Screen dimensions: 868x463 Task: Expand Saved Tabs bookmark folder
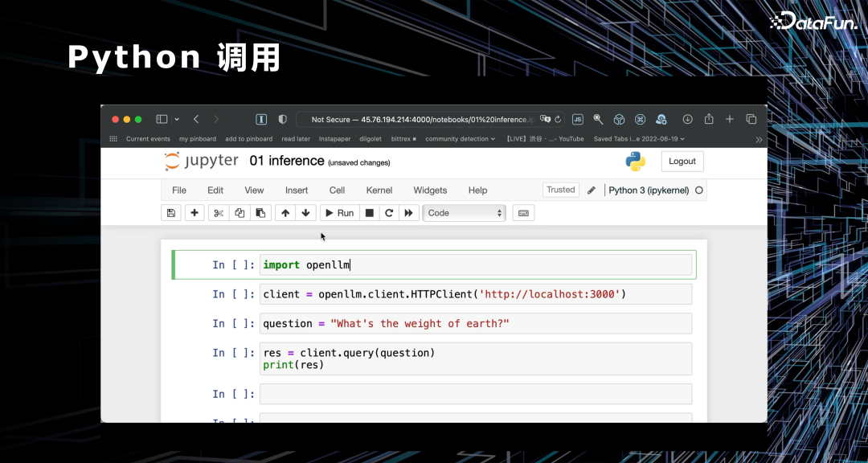[x=638, y=139]
